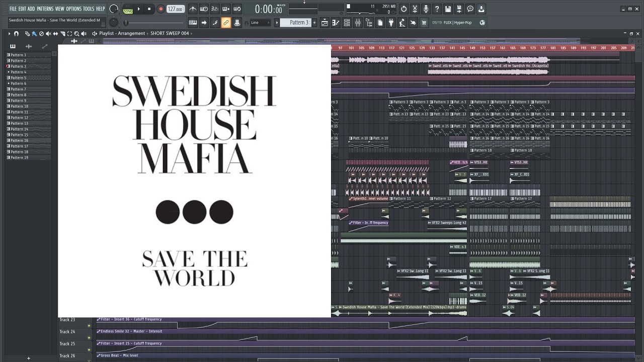Image resolution: width=644 pixels, height=362 pixels.
Task: Click the shopping cart store icon
Action: click(424, 23)
